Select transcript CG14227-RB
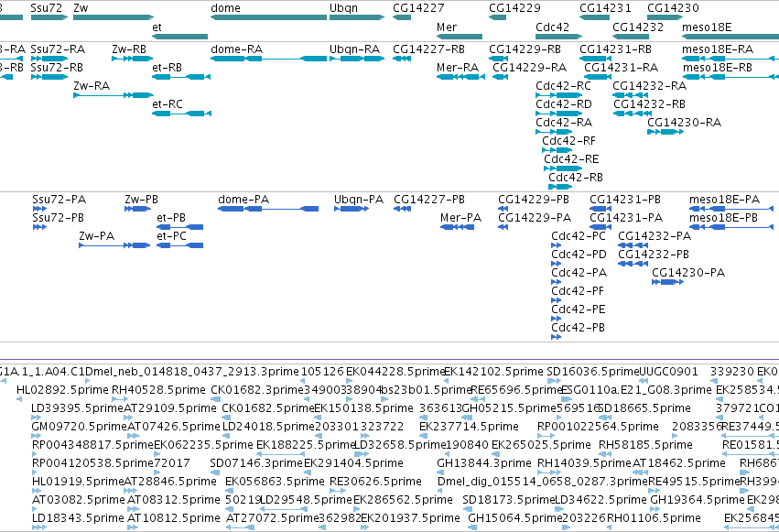The height and width of the screenshot is (532, 779). click(x=402, y=59)
